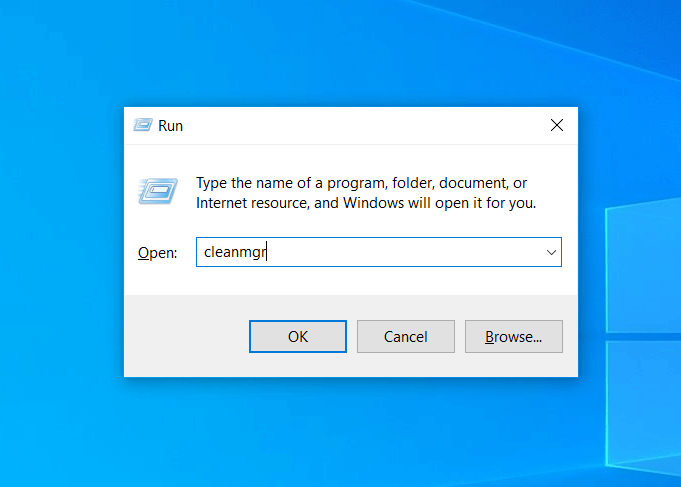The width and height of the screenshot is (681, 487).
Task: Click the Run icon in the title bar
Action: click(143, 125)
